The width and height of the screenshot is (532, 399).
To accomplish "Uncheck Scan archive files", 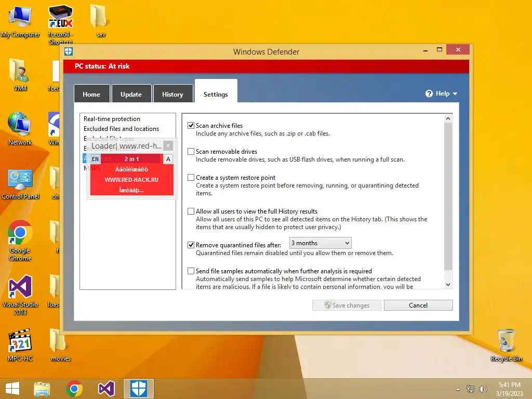I will tap(191, 126).
